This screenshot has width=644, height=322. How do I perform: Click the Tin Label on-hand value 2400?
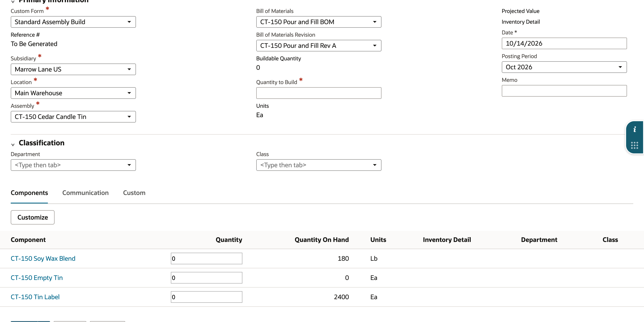pyautogui.click(x=341, y=297)
